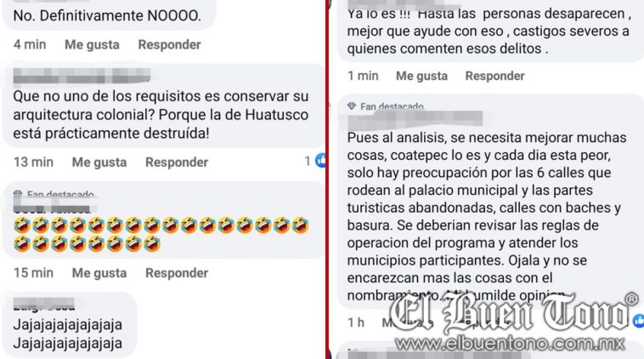Click the Fan destacado diamond badge on emoji comment
This screenshot has height=359, width=644.
point(18,194)
